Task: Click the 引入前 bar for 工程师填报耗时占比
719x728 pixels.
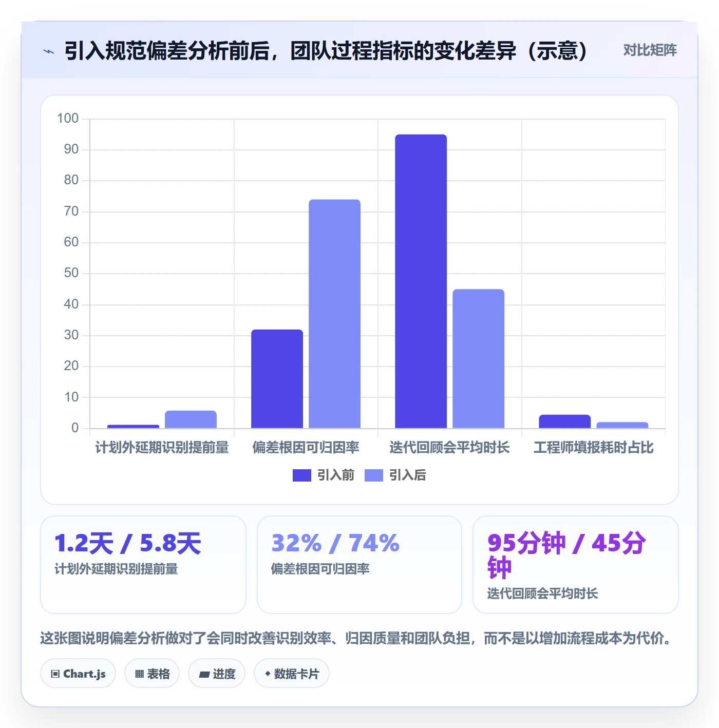Action: [564, 422]
